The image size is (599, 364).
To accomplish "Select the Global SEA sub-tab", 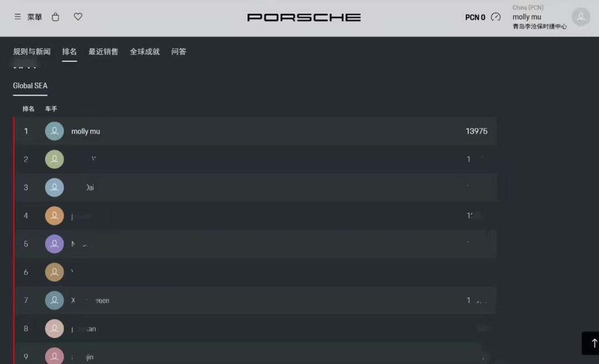I will (x=30, y=86).
